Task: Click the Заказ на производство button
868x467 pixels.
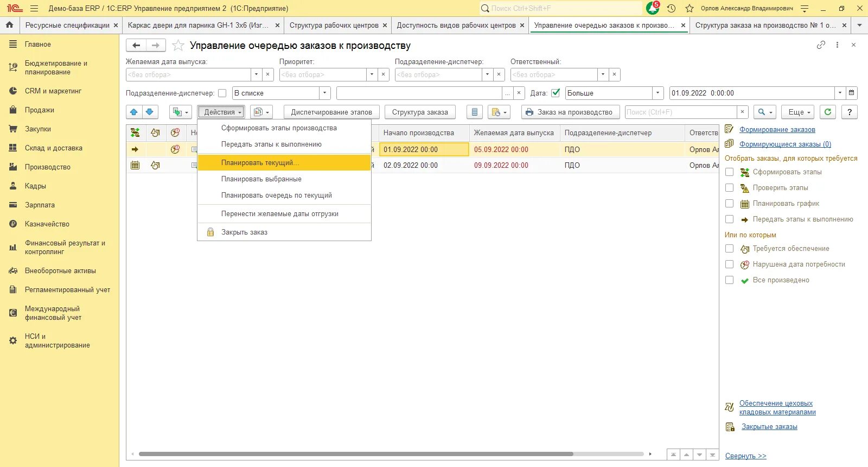Action: (x=570, y=112)
